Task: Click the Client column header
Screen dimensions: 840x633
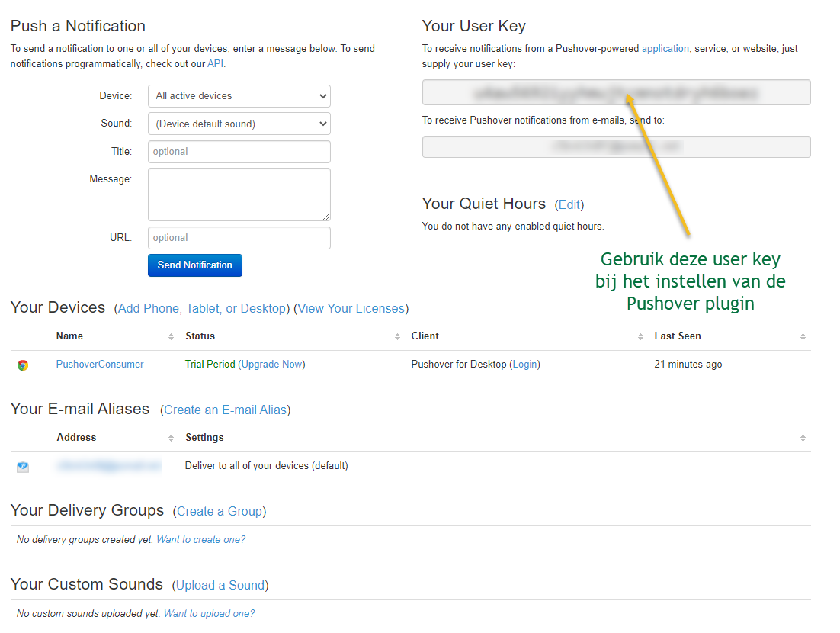Action: click(425, 336)
